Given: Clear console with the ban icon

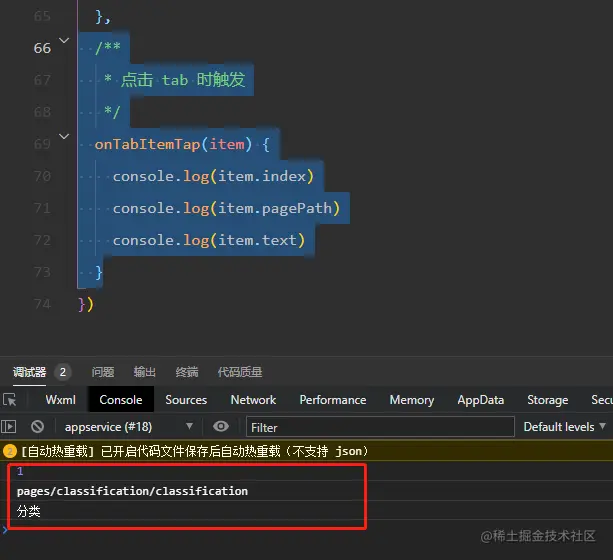Looking at the screenshot, I should click(38, 427).
